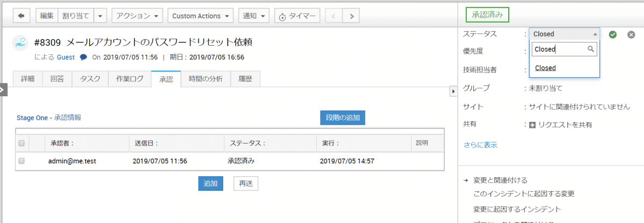This screenshot has width=644, height=223.
Task: Click the 追加 add button
Action: click(x=210, y=183)
